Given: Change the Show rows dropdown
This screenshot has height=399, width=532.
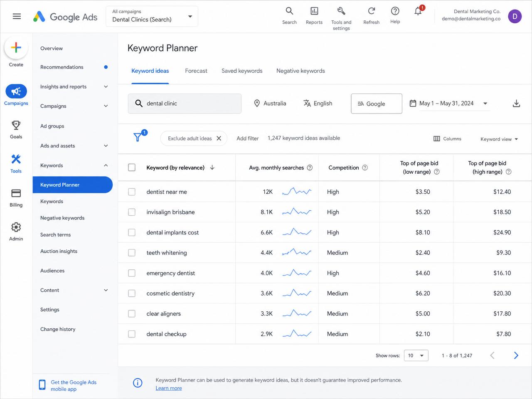Looking at the screenshot, I should 416,355.
